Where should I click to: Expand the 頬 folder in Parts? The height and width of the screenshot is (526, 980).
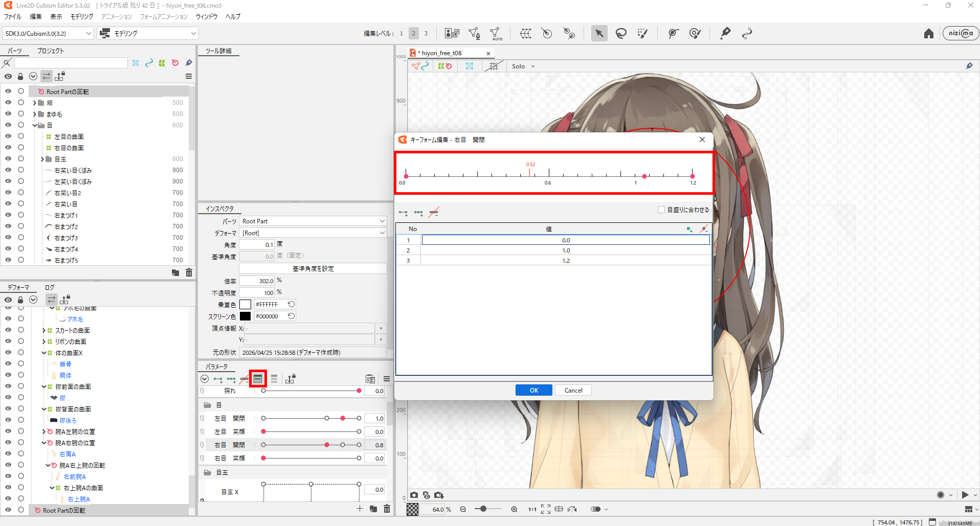34,103
